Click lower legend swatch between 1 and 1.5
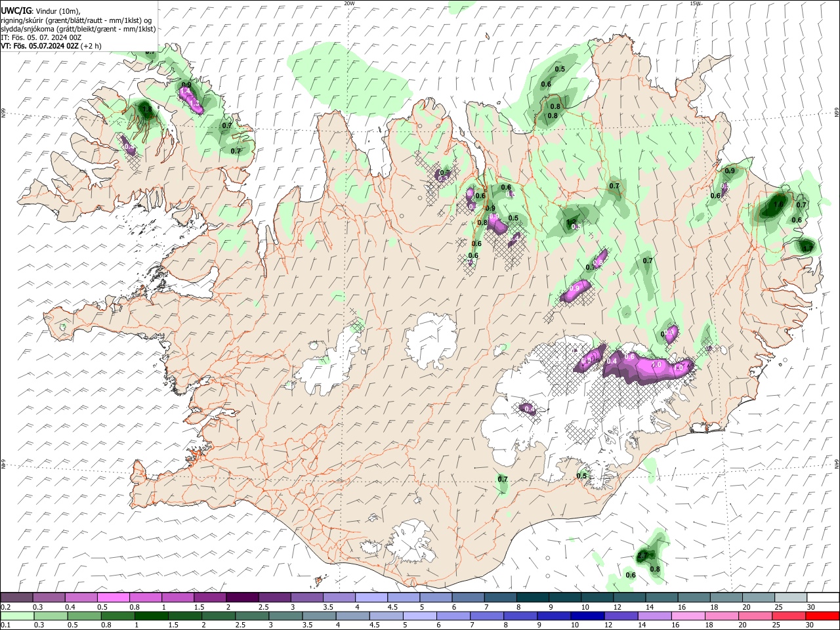This screenshot has width=840, height=630. point(150,616)
